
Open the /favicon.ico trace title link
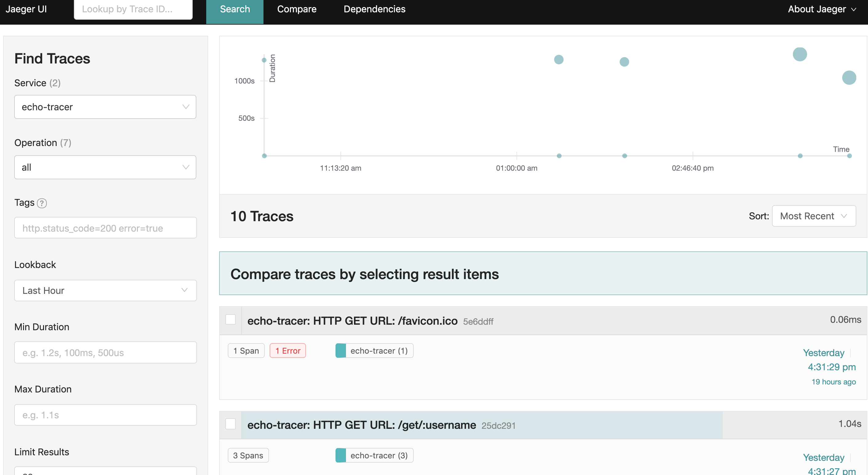352,321
